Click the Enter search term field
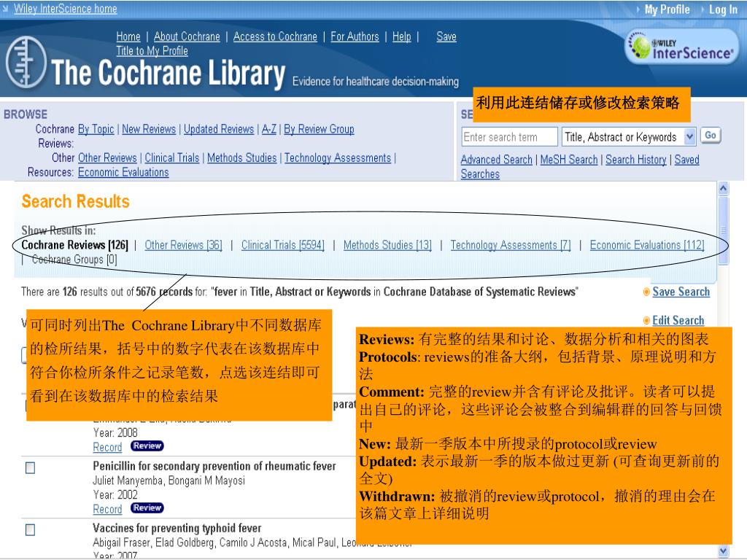This screenshot has height=560, width=747. 508,137
